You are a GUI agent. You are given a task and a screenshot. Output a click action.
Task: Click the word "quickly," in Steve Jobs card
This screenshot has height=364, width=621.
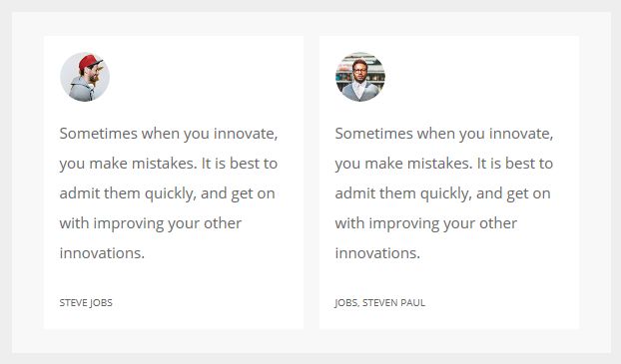click(170, 193)
